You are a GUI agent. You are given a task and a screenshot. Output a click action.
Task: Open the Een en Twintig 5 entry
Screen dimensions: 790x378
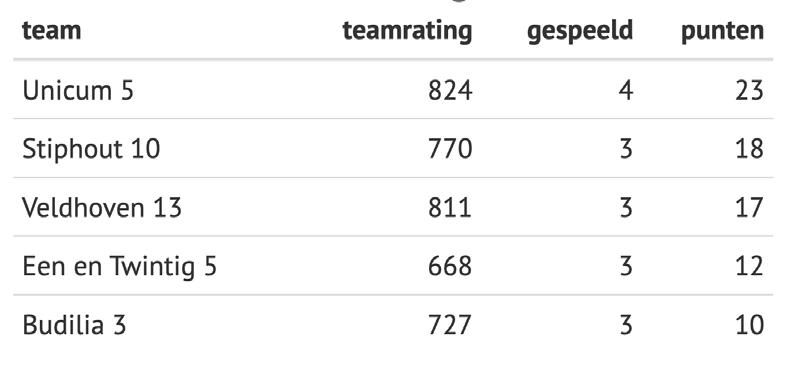(119, 266)
